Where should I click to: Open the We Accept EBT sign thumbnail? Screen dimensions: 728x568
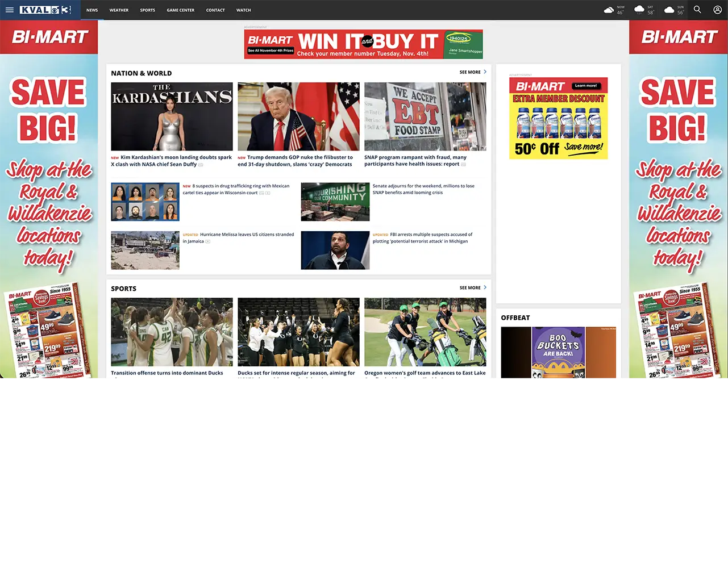425,116
